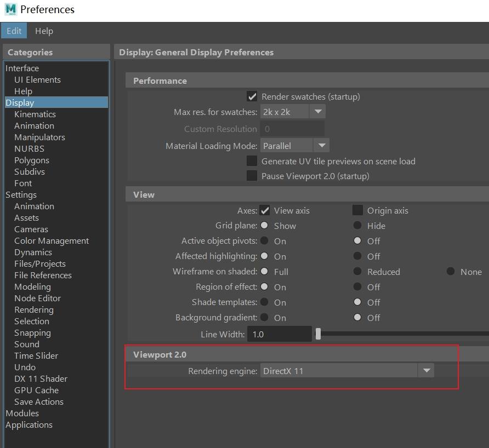489x448 pixels.
Task: Collapse the Viewport 2.0 section header
Action: click(x=307, y=354)
